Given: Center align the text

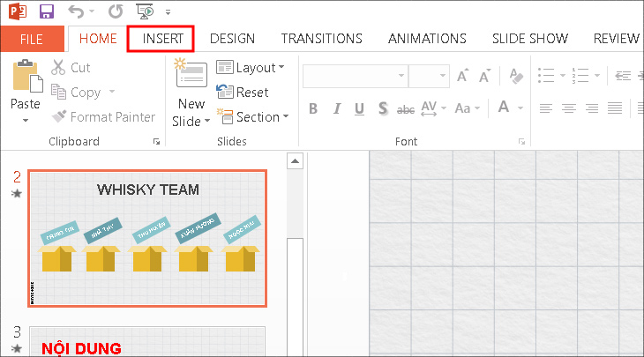Looking at the screenshot, I should click(569, 108).
